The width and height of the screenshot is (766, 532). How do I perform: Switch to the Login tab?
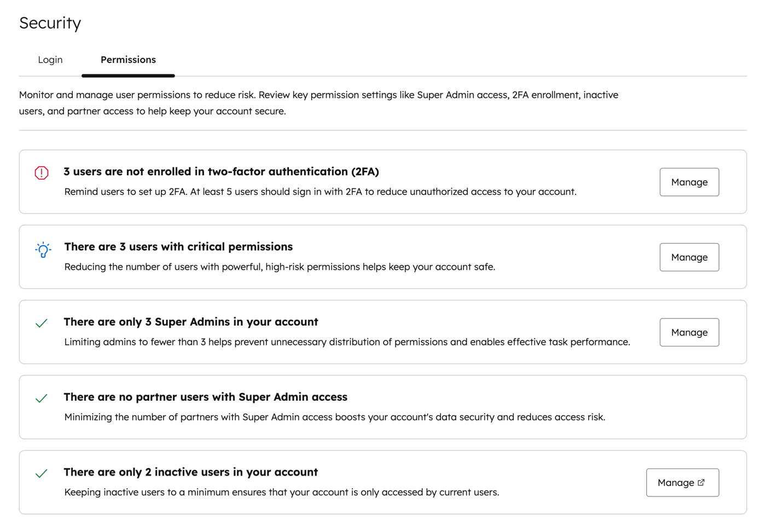50,60
